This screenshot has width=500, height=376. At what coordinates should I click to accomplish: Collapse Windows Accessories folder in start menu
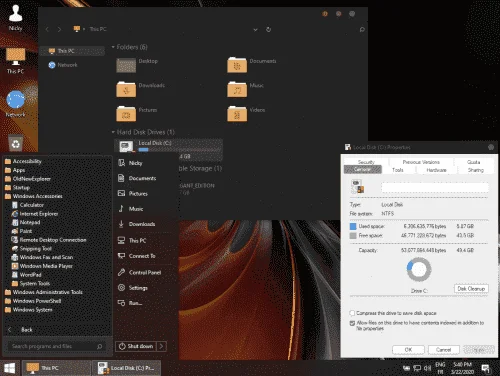(x=34, y=196)
